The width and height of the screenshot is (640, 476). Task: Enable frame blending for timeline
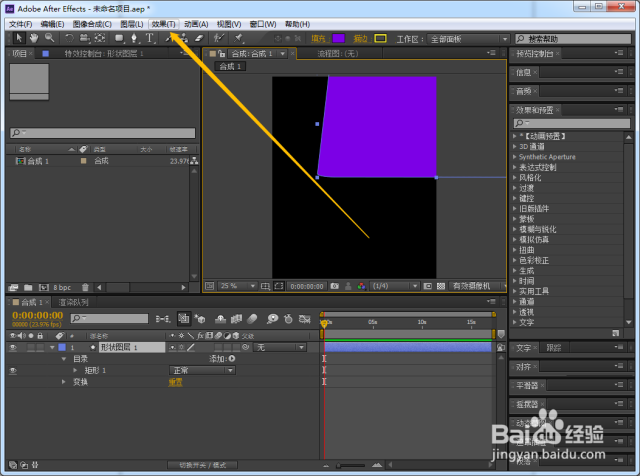236,319
